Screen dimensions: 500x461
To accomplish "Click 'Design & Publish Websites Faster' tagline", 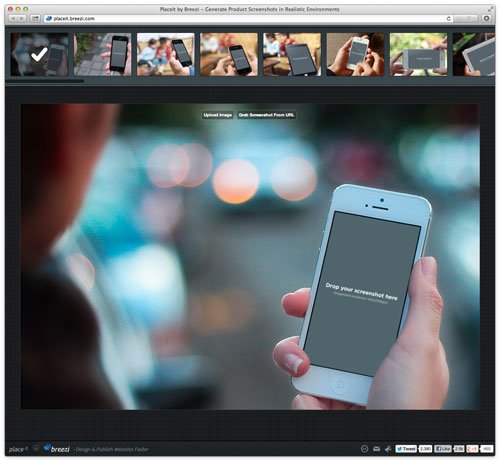I will [x=112, y=449].
